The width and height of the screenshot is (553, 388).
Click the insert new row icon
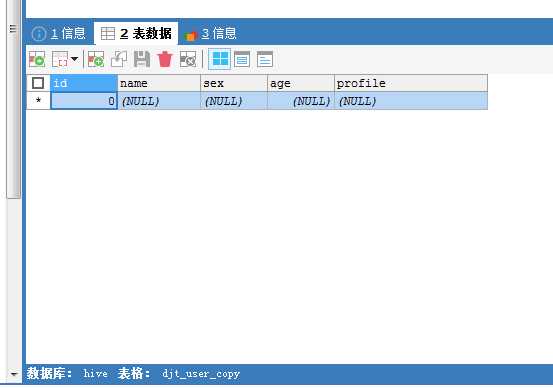pos(37,59)
